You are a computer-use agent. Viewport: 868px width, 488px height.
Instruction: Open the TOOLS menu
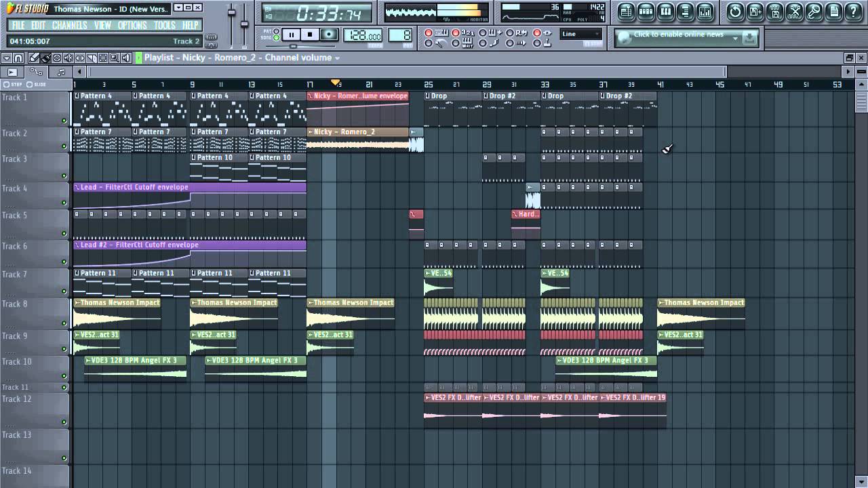(165, 25)
